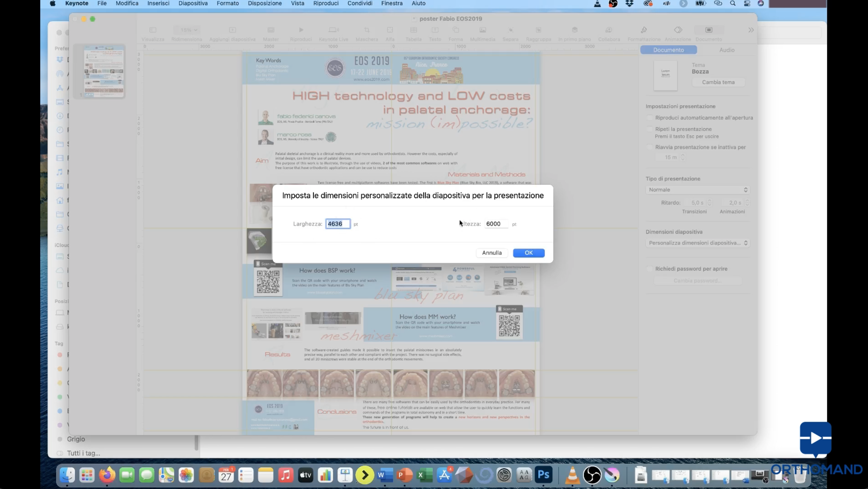The image size is (868, 489).
Task: Click the Formattazione brush icon
Action: 644,30
